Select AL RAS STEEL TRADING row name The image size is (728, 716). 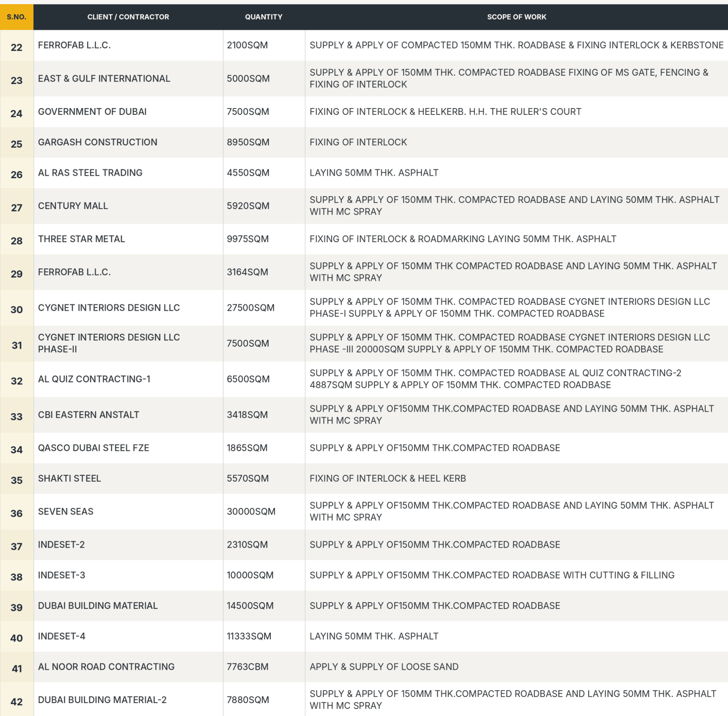click(90, 173)
